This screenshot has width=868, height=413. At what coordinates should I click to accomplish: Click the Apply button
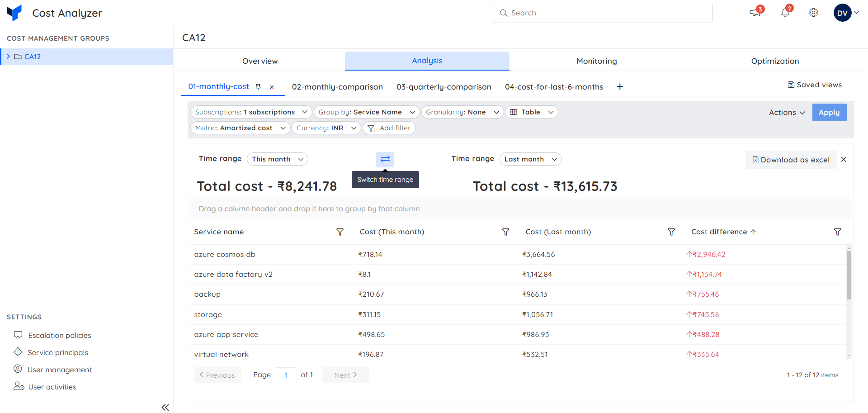(829, 113)
